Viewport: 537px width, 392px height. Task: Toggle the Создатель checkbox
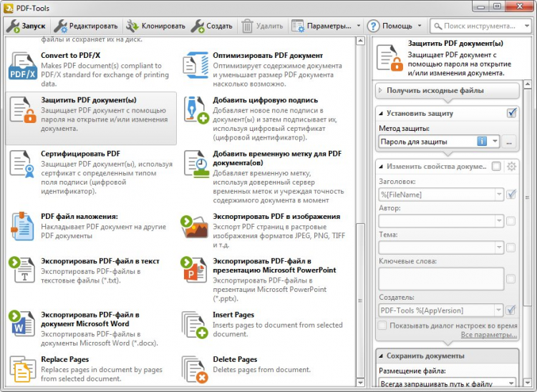(511, 310)
